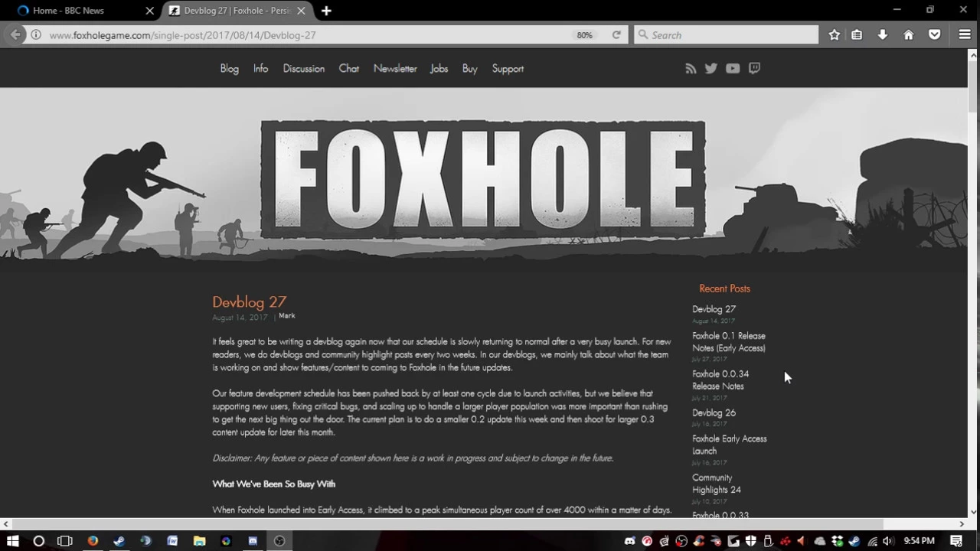
Task: Open Foxhole's YouTube icon link
Action: [x=733, y=68]
